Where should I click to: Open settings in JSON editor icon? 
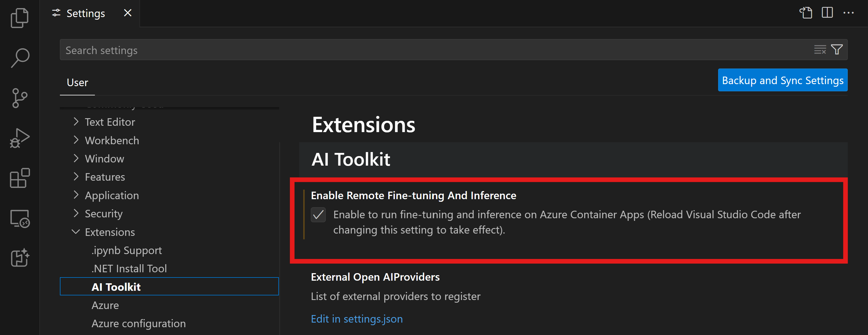click(x=806, y=13)
